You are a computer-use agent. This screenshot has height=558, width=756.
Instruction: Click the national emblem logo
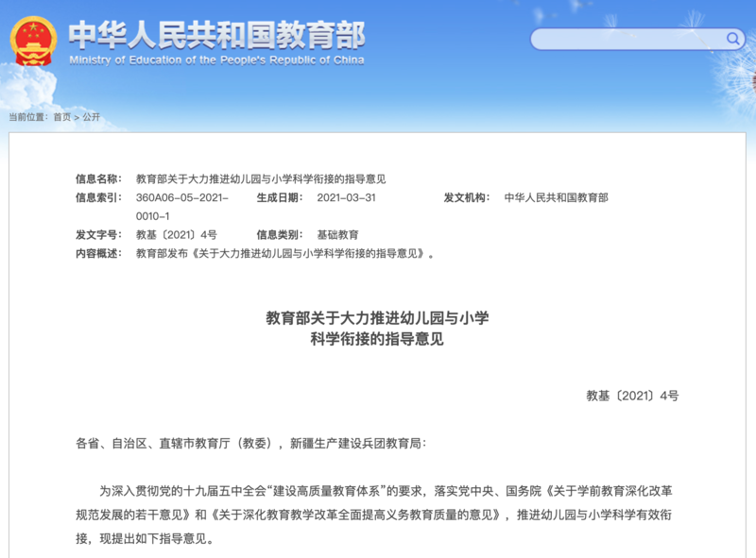[33, 41]
